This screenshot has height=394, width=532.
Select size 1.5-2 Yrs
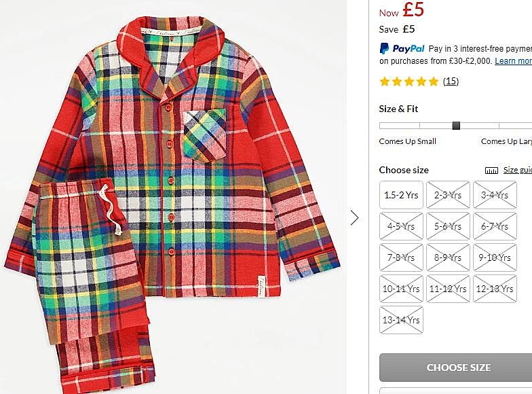(x=401, y=195)
